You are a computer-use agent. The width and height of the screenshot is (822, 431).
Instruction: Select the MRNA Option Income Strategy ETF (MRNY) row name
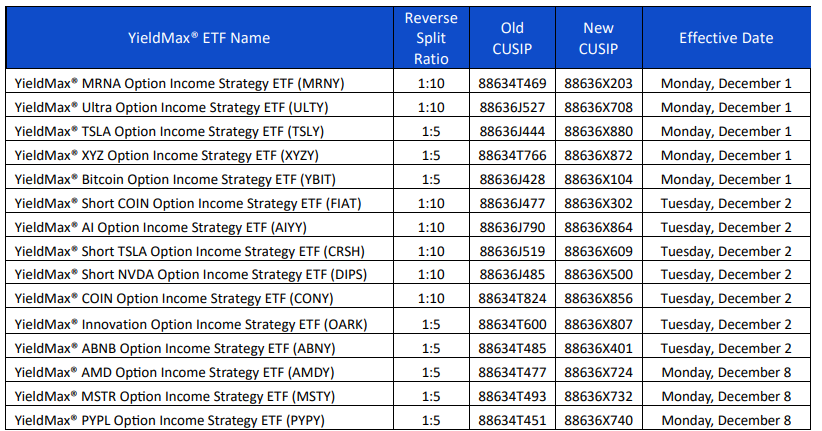click(x=179, y=83)
